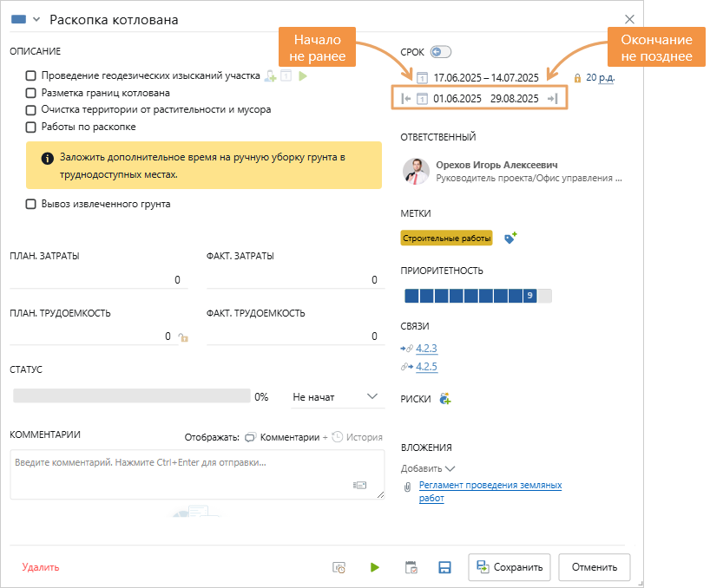This screenshot has height=588, width=710.
Task: Toggle the СРОК switch
Action: pyautogui.click(x=441, y=52)
